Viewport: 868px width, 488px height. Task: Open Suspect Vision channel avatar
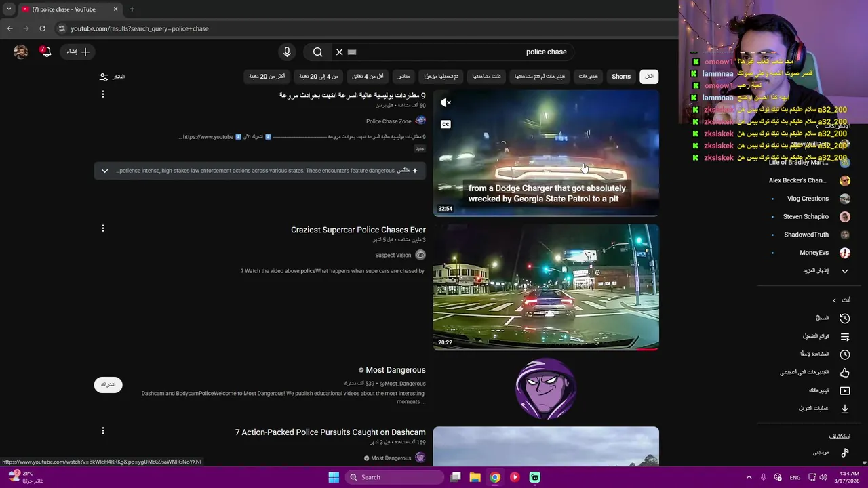click(x=420, y=255)
